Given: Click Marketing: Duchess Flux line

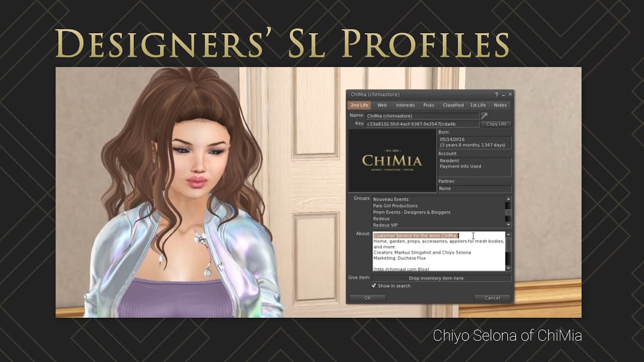Looking at the screenshot, I should point(399,258).
